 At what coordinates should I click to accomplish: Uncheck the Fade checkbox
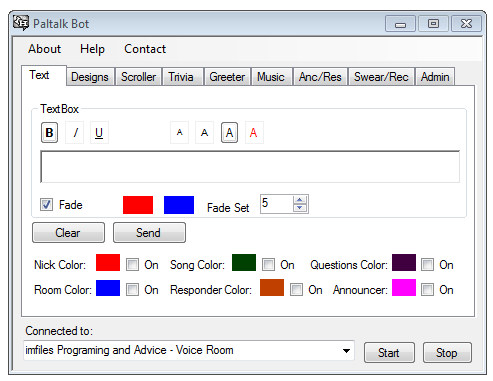tap(46, 204)
